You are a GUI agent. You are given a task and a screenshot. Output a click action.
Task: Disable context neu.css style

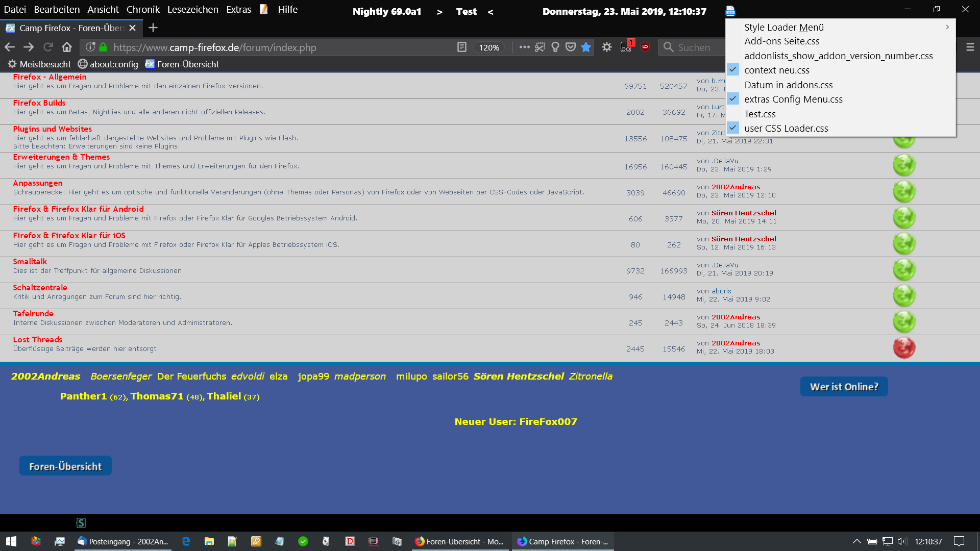click(776, 70)
